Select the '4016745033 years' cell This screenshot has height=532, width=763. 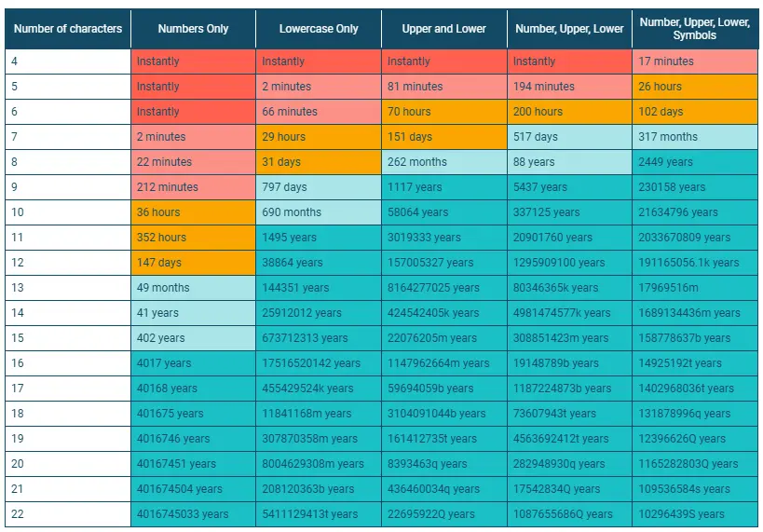click(193, 514)
